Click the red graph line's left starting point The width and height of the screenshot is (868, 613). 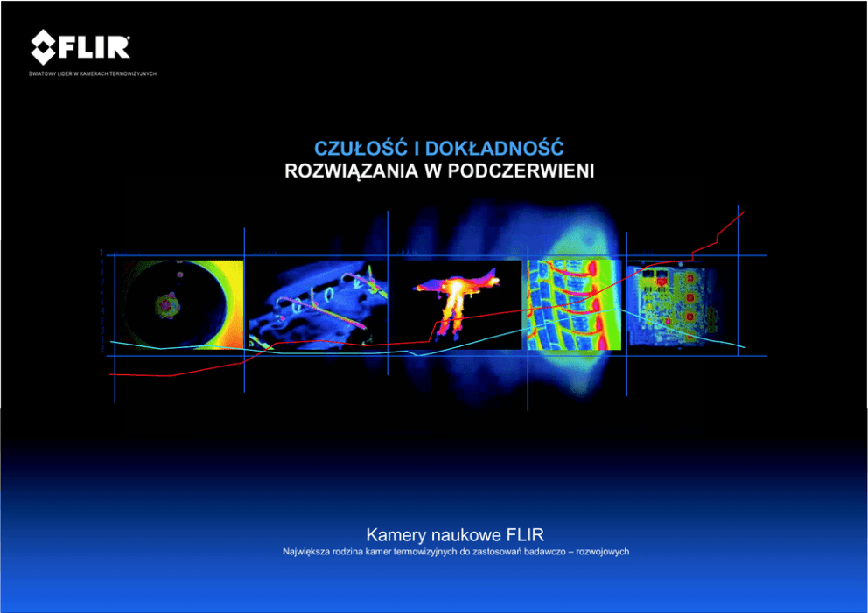(x=111, y=375)
